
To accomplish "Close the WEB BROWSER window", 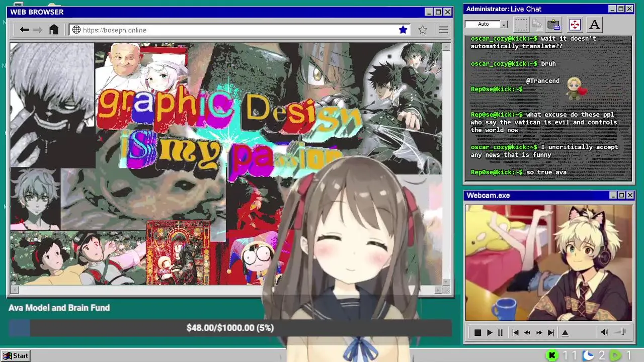I will [x=447, y=12].
